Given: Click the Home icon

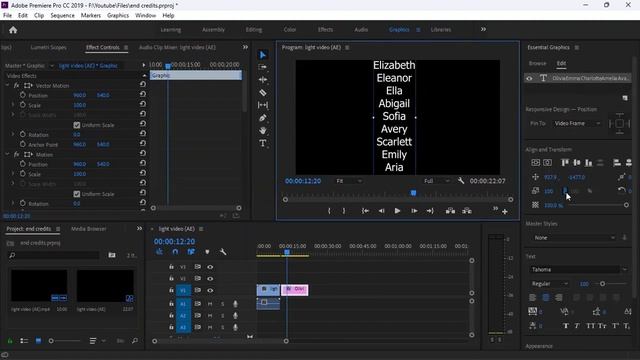Looking at the screenshot, I should [x=13, y=30].
